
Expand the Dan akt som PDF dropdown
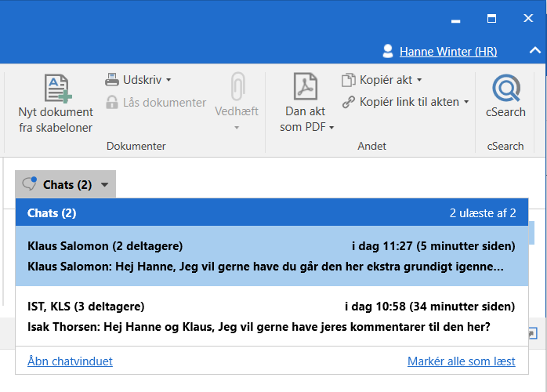pos(331,128)
